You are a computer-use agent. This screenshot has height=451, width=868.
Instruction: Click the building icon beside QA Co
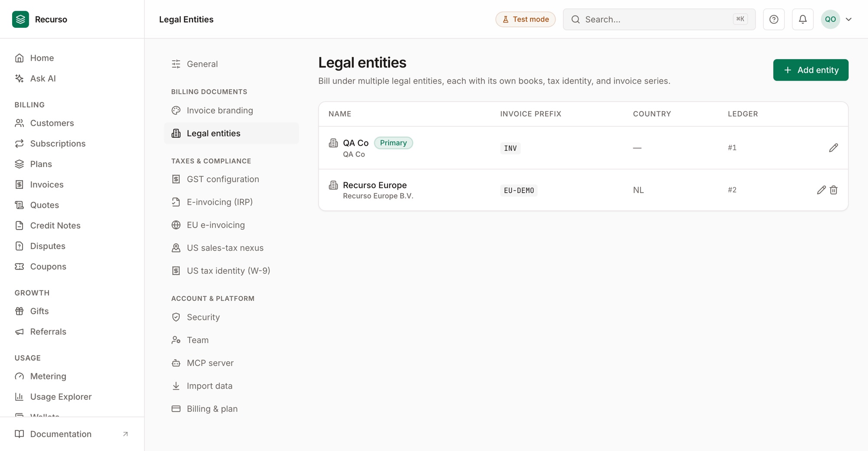pos(333,143)
